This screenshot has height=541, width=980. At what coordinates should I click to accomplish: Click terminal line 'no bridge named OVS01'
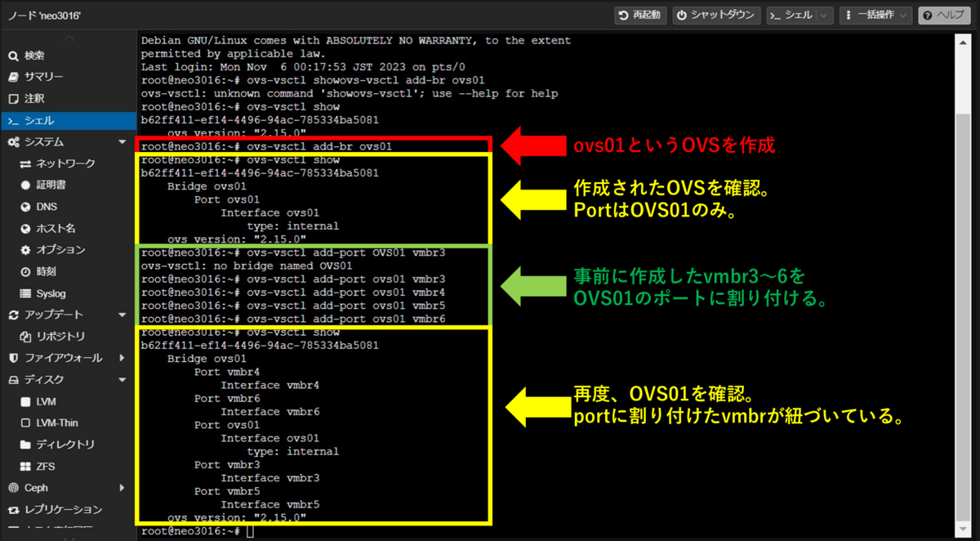click(247, 266)
